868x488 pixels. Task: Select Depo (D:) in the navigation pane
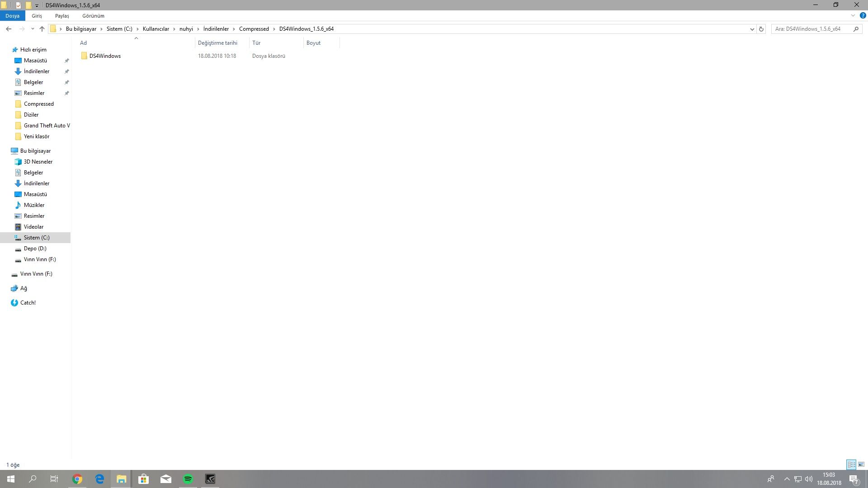[35, 249]
